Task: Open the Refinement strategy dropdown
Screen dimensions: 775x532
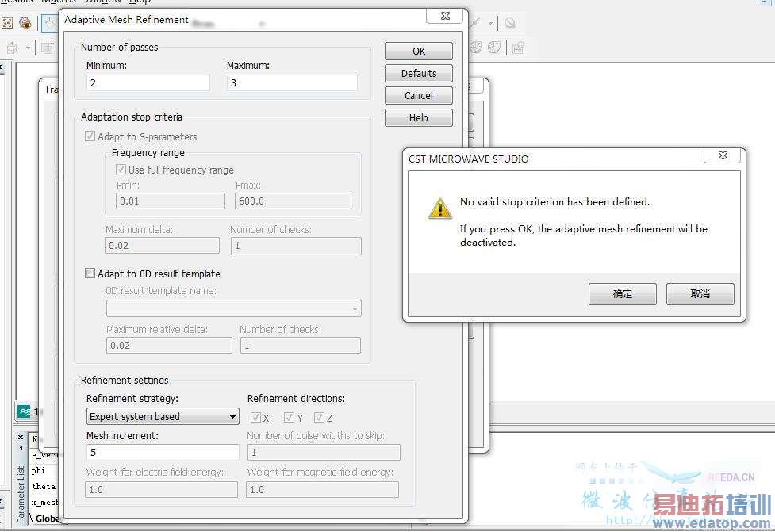Action: coord(163,416)
